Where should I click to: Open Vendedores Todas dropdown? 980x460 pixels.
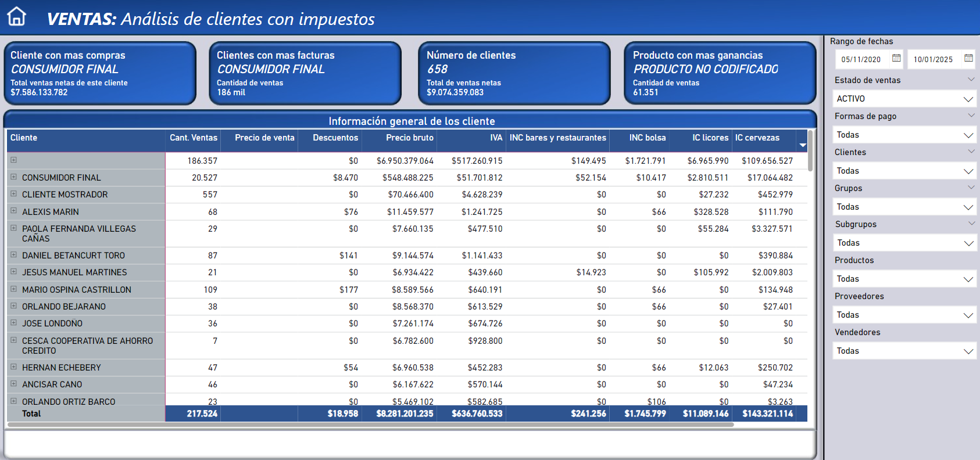pyautogui.click(x=904, y=351)
